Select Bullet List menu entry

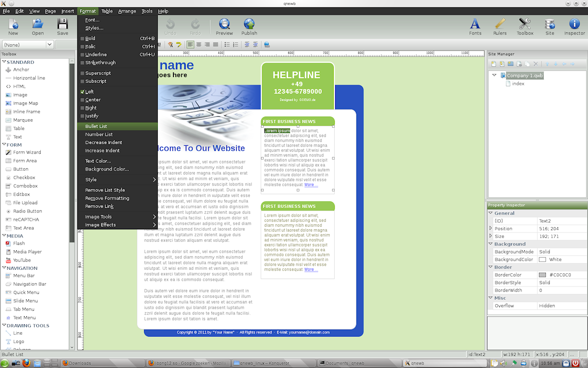96,127
